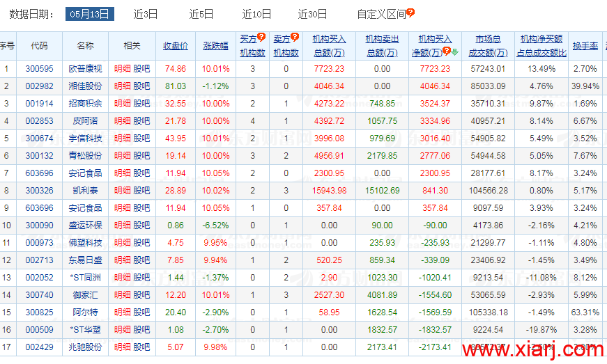Sort by 机构买入净额(万) header

[431, 46]
